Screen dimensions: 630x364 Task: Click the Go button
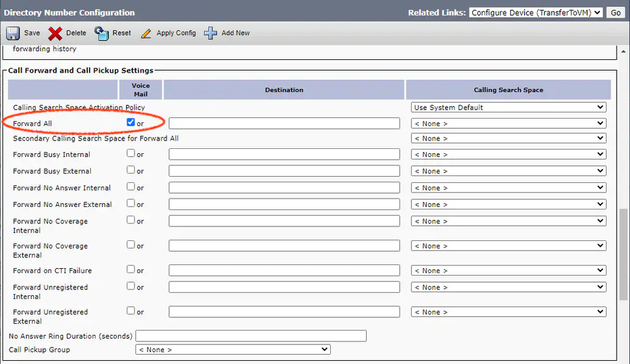pos(615,13)
